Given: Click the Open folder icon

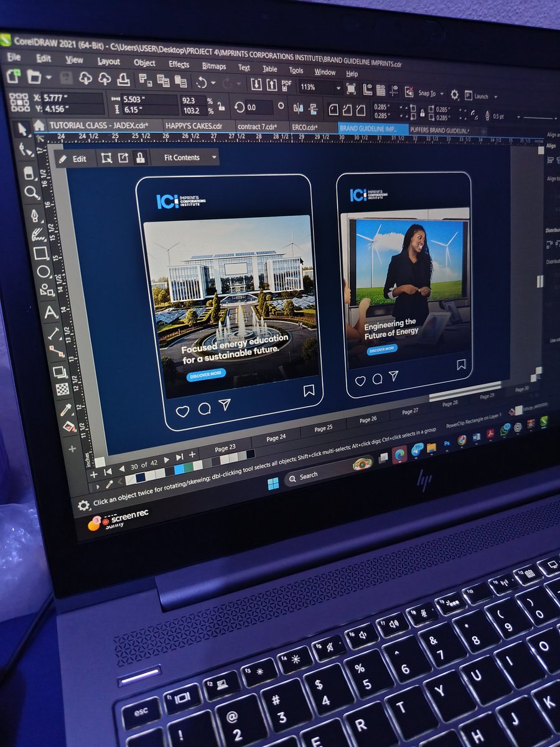Looking at the screenshot, I should tap(34, 77).
